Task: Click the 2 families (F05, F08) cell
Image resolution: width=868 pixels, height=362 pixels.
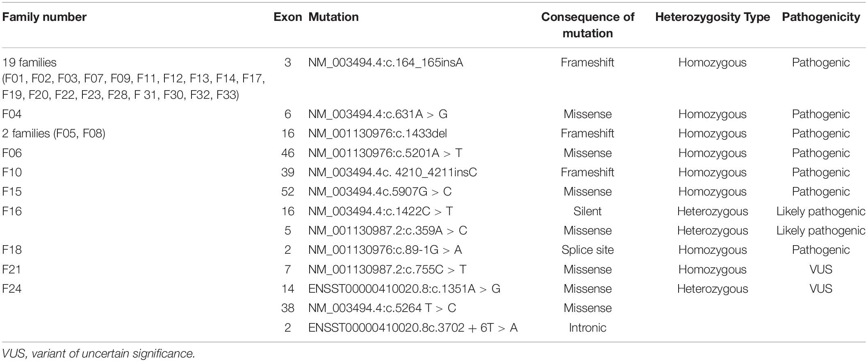Action: (x=54, y=133)
